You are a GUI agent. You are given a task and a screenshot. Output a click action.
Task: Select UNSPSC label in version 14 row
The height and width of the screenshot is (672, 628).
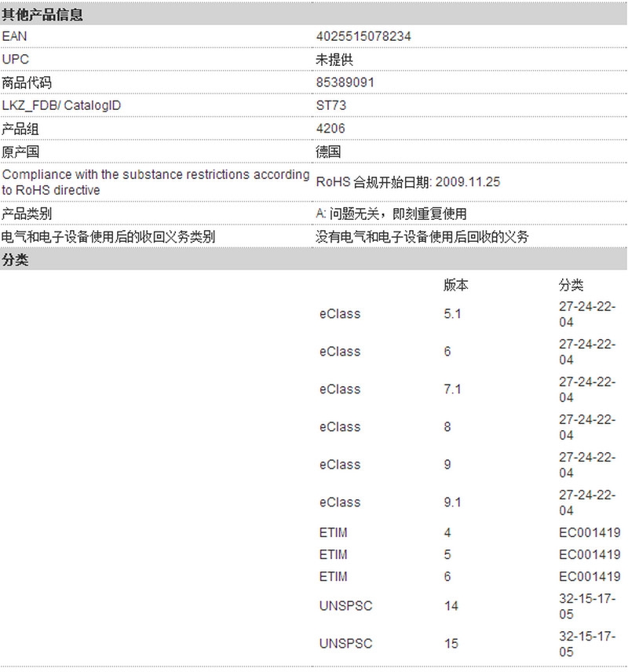(346, 606)
